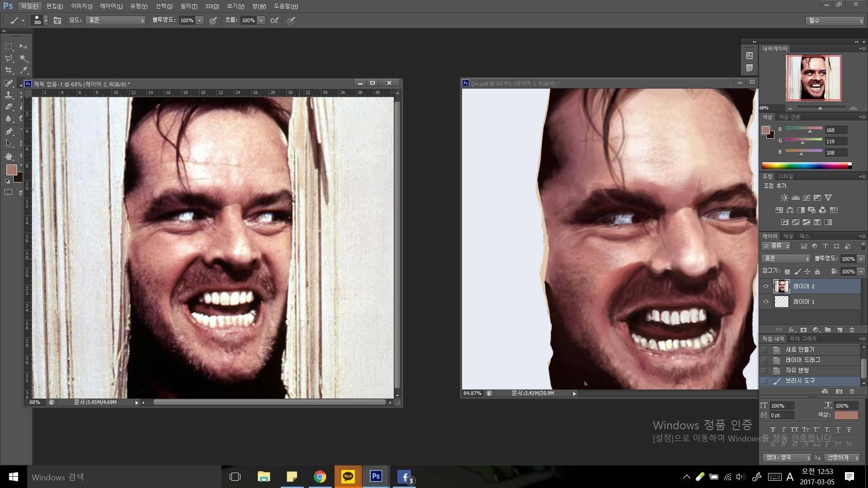
Task: Toggle visibility of 레이어 1
Action: 766,301
